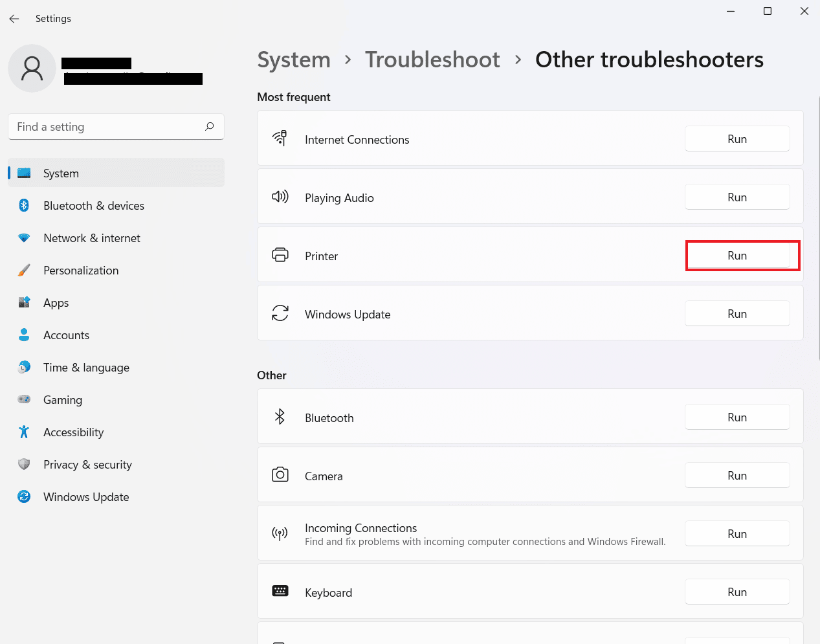The image size is (820, 644).
Task: Click the Privacy & security shield icon
Action: click(24, 464)
